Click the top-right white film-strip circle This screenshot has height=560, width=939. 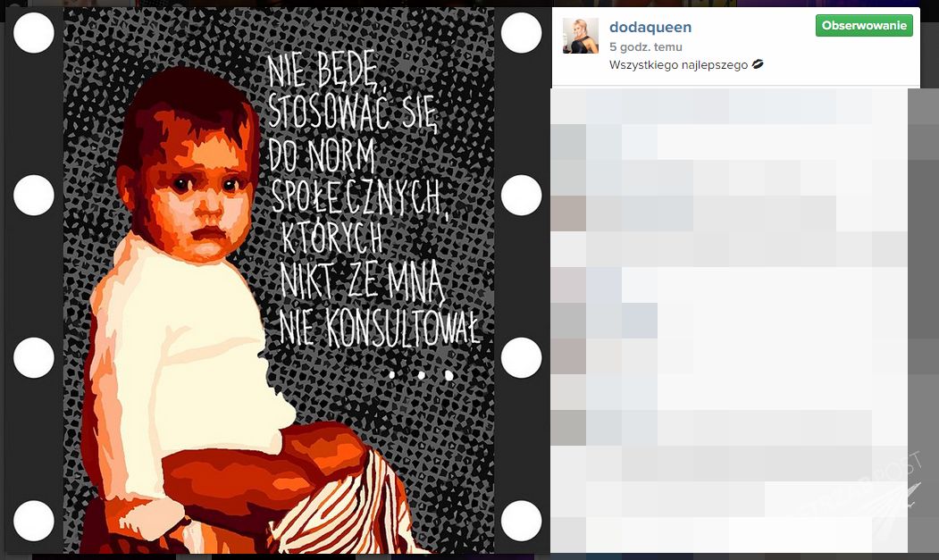(521, 32)
